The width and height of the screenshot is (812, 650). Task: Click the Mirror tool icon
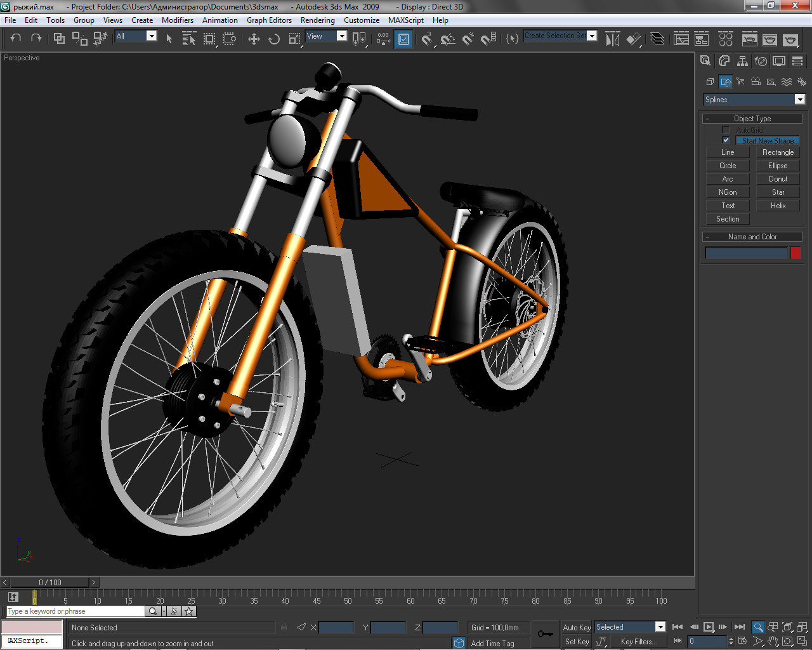612,39
